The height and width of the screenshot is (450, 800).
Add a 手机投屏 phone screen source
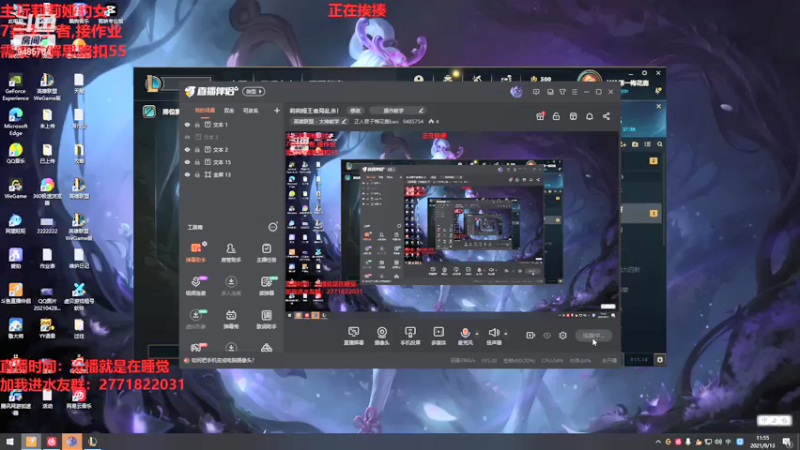coord(410,336)
